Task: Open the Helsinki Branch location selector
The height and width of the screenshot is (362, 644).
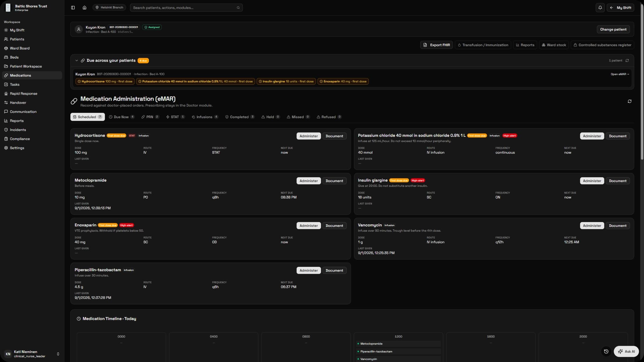Action: 109,8
